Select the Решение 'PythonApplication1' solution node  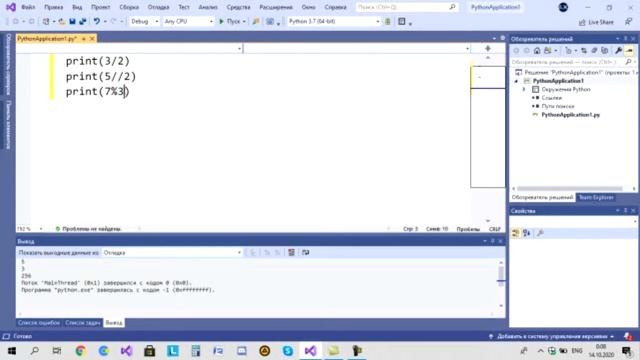pyautogui.click(x=575, y=72)
